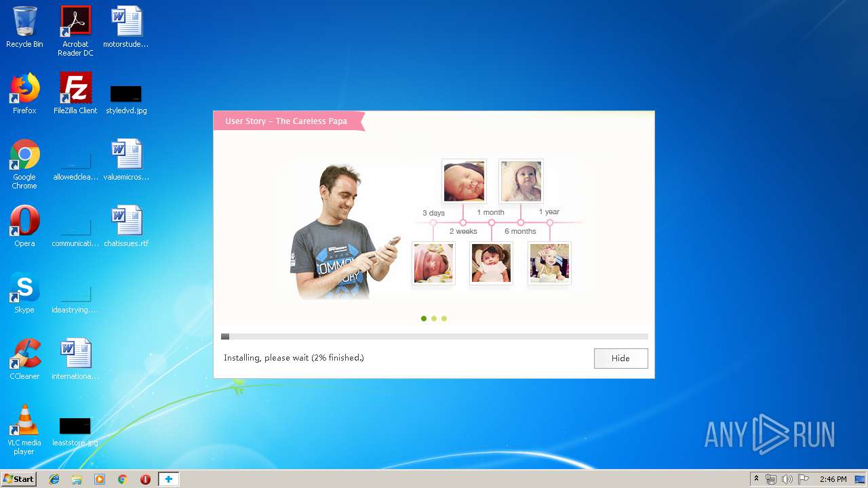The height and width of the screenshot is (488, 868).
Task: Click the Installing please wait status text
Action: [294, 358]
